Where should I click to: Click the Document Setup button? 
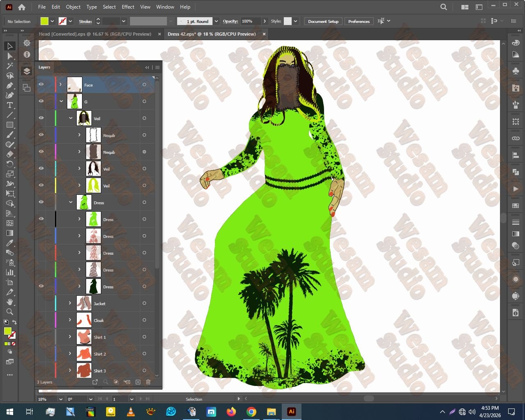(x=323, y=21)
